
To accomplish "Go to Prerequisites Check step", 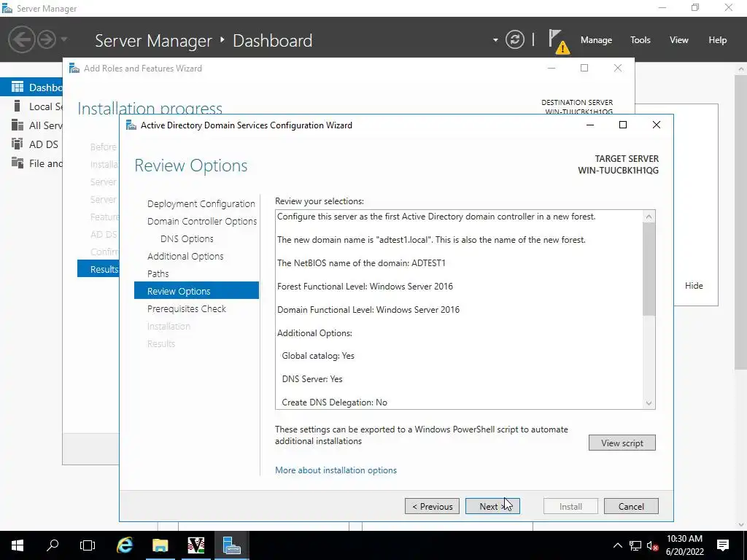I will pos(187,308).
